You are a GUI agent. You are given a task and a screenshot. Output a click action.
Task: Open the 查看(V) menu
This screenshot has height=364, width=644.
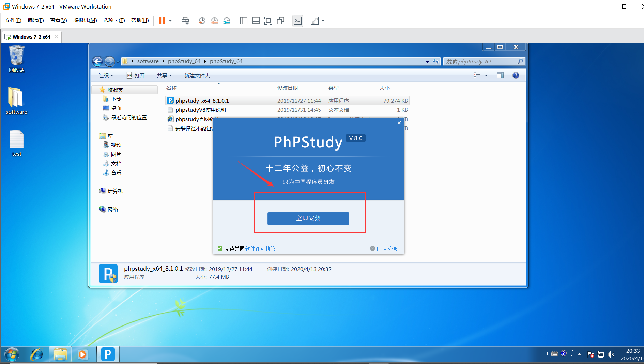tap(58, 20)
